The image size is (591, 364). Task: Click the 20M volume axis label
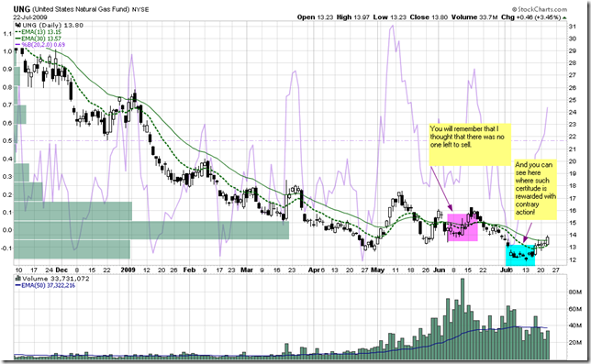pos(574,343)
